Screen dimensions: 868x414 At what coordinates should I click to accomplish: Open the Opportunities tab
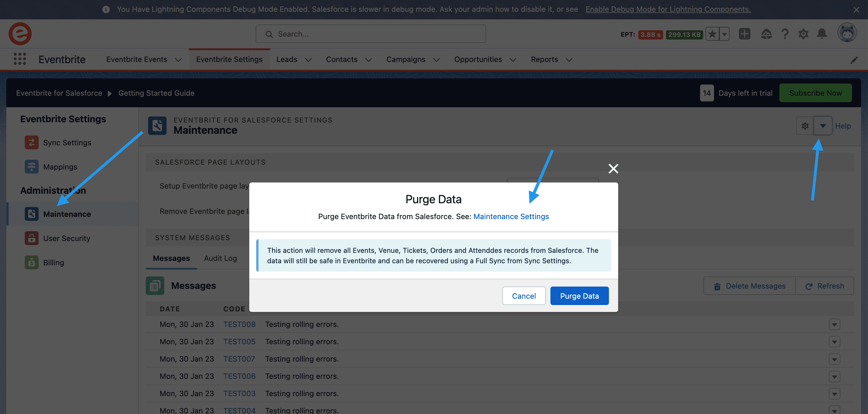[x=478, y=59]
